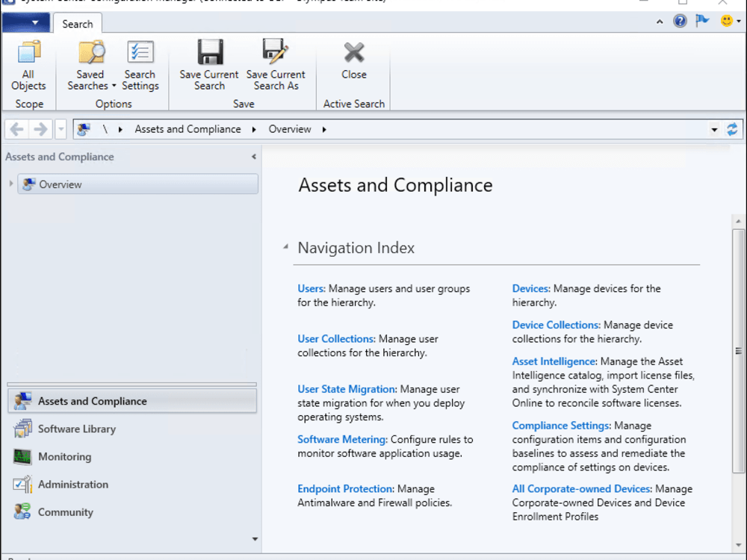This screenshot has height=560, width=747.
Task: Click the blue flag notifications icon
Action: point(702,21)
